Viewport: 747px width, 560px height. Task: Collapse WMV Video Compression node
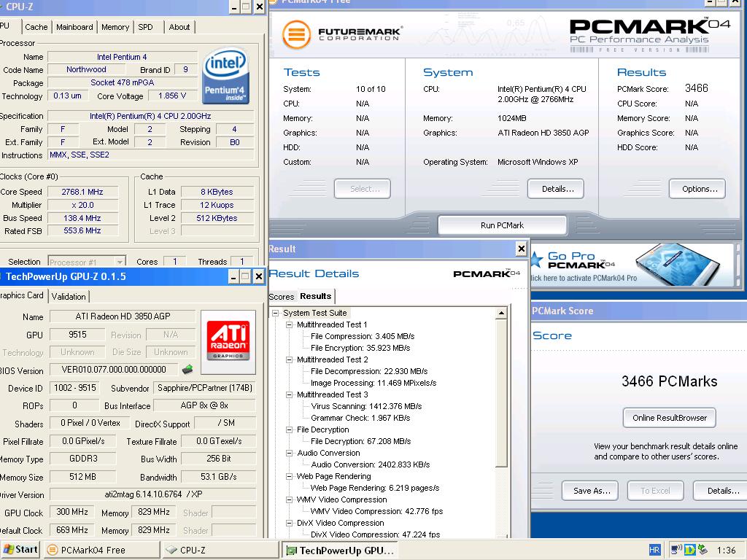pos(289,499)
